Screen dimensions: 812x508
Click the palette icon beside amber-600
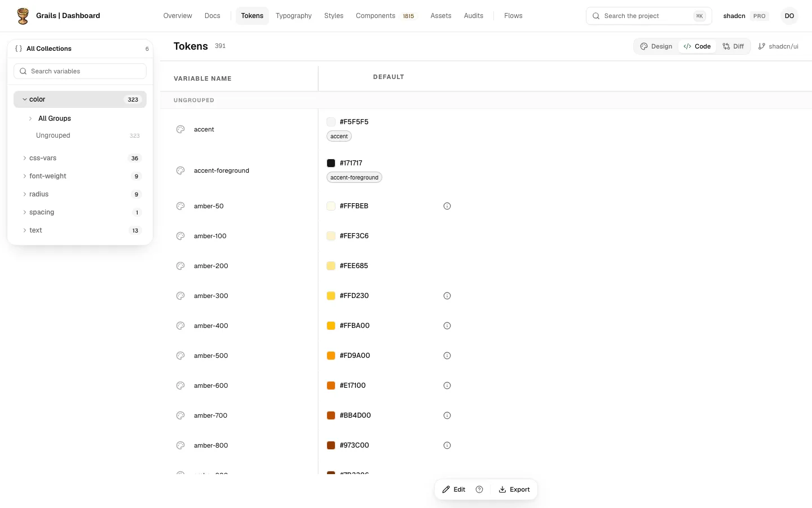(x=180, y=386)
